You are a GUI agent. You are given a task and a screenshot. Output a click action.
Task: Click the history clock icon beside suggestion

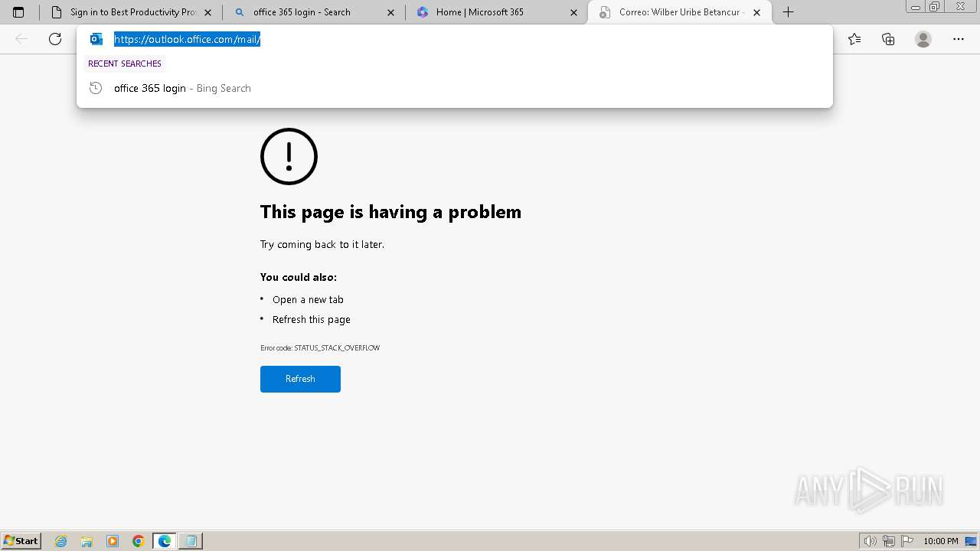click(x=96, y=88)
